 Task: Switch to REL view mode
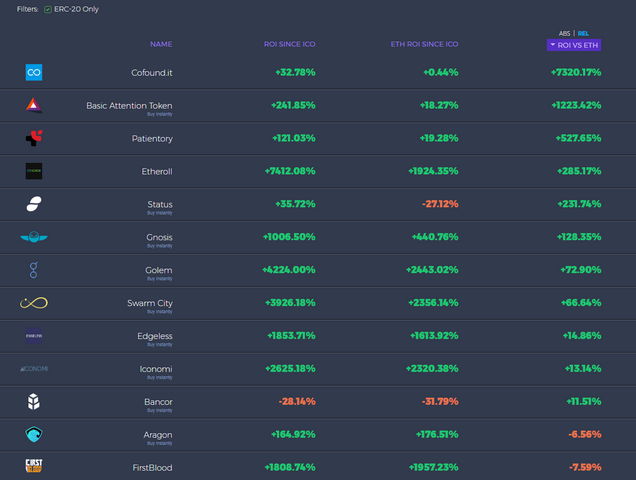(583, 33)
